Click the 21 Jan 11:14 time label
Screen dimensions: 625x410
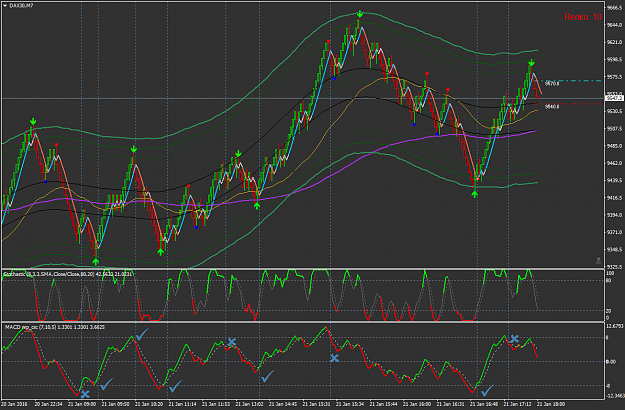point(182,404)
